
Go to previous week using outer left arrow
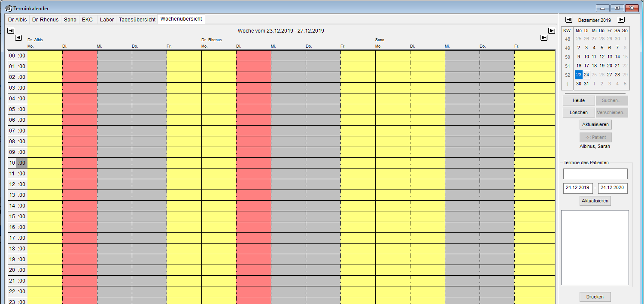pos(11,30)
